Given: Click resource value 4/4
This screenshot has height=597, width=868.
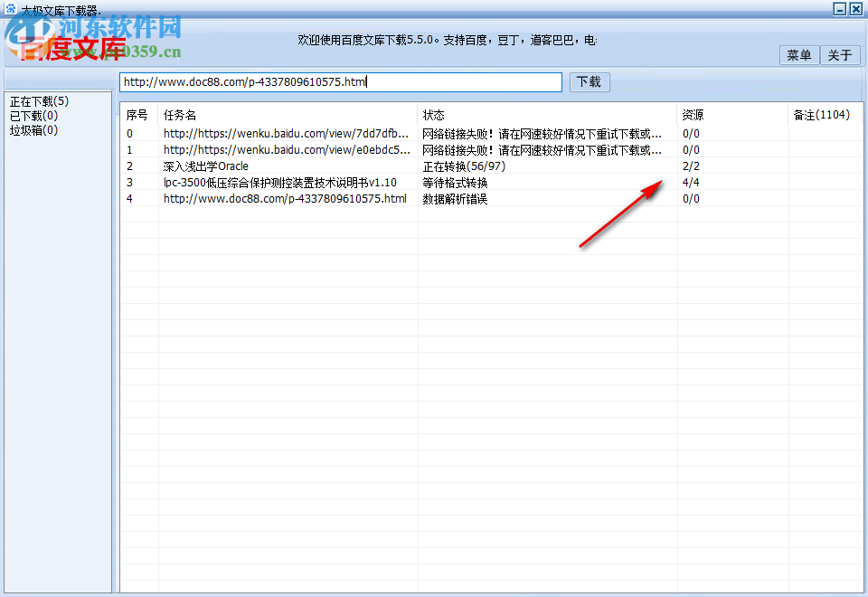Looking at the screenshot, I should pos(691,182).
